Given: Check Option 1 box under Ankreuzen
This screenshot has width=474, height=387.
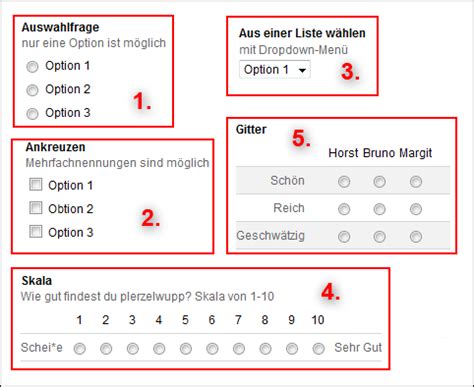Looking at the screenshot, I should click(36, 184).
